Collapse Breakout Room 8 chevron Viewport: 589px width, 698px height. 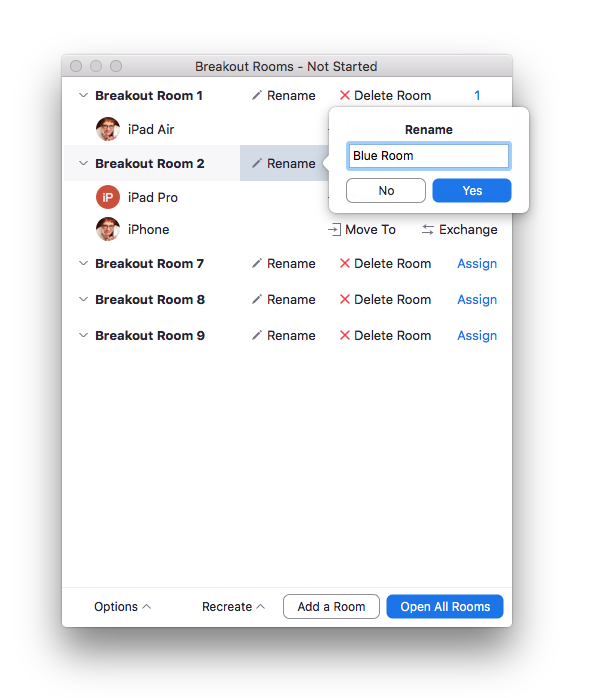83,299
